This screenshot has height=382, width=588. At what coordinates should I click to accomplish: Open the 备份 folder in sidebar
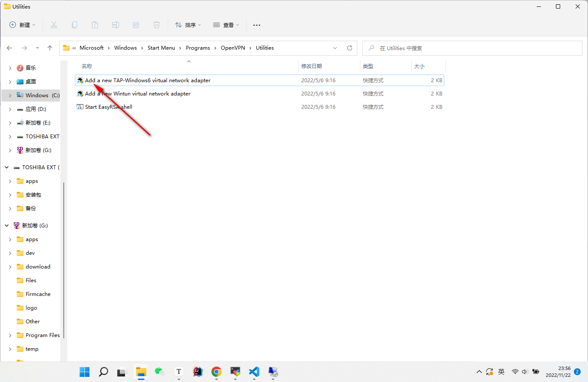click(31, 208)
